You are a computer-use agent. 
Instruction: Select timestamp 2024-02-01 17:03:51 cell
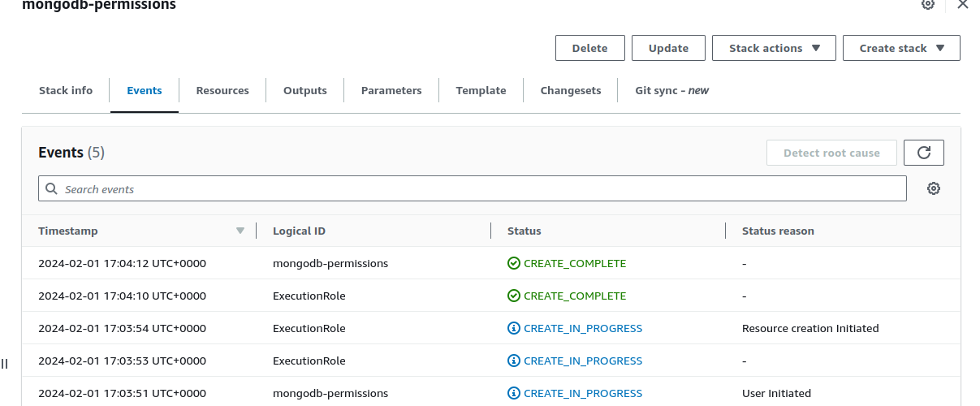(122, 393)
